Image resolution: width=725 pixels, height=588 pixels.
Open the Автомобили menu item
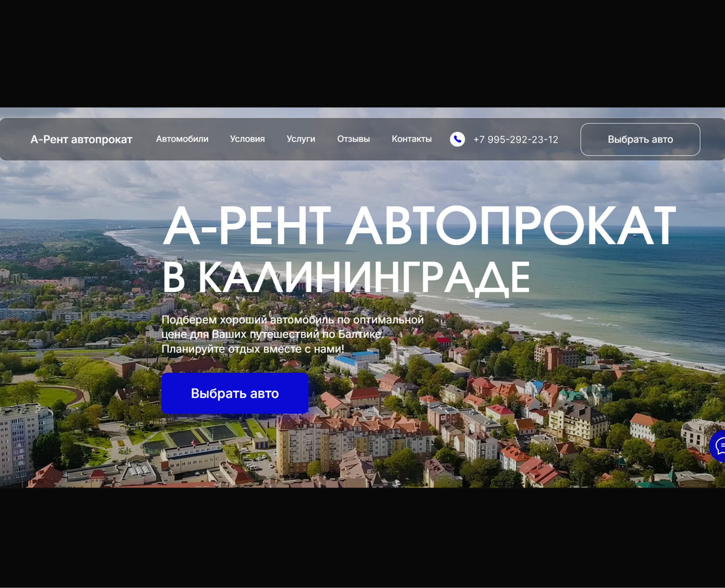click(x=182, y=139)
